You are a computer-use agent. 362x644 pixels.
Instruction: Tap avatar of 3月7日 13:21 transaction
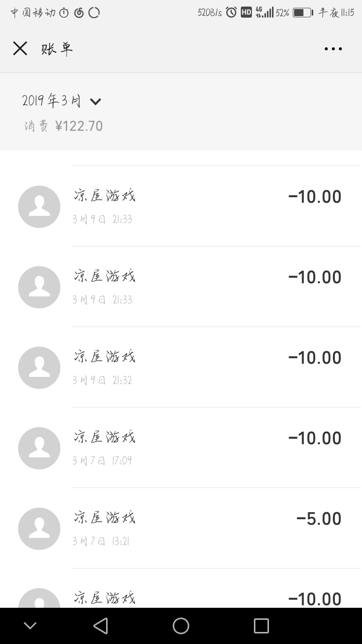39,529
